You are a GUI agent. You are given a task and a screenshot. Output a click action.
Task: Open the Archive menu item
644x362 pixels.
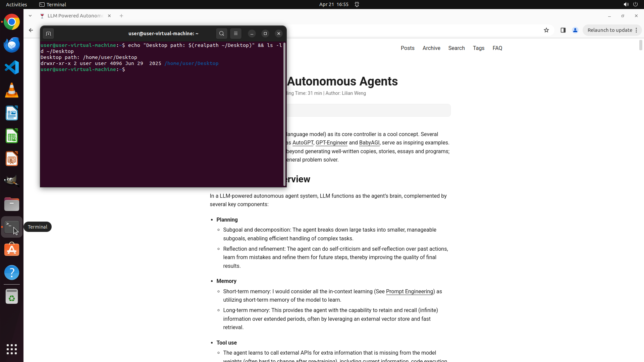pyautogui.click(x=431, y=48)
